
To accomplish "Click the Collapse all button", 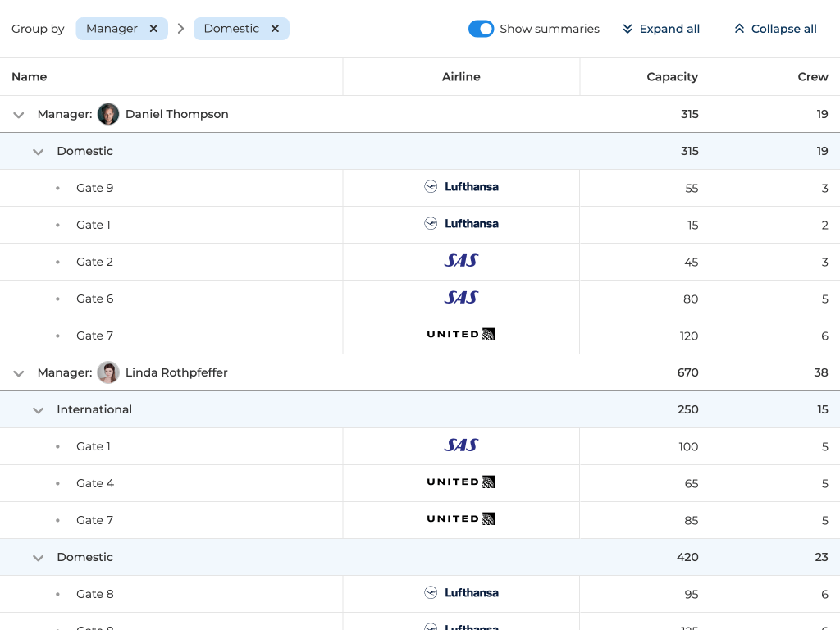I will 775,29.
